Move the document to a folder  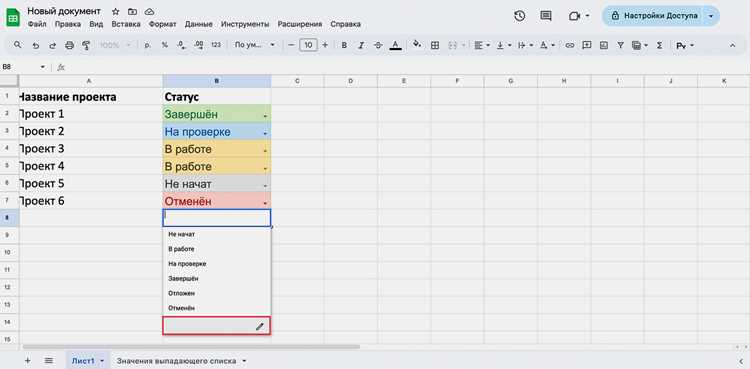coord(132,11)
